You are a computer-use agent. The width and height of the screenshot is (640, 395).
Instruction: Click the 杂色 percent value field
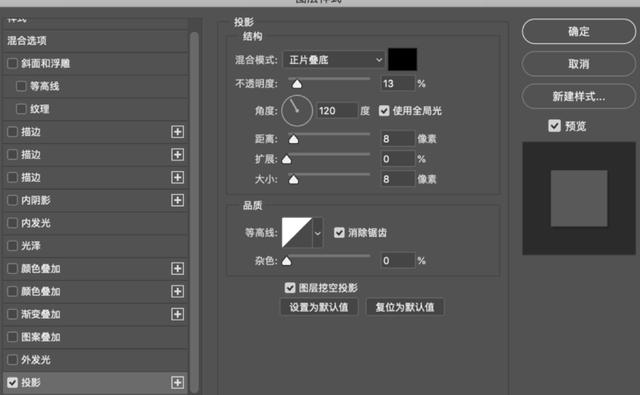398,260
